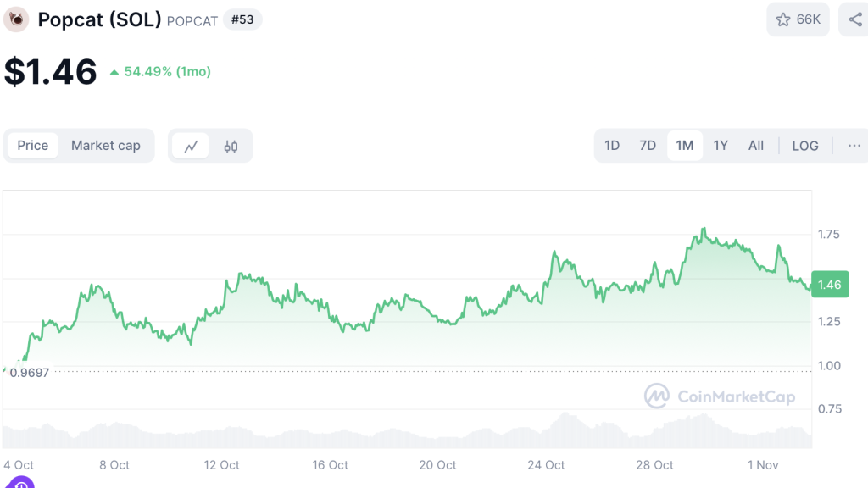Click the 12 Oct date label
Image resolution: width=868 pixels, height=488 pixels.
[221, 465]
